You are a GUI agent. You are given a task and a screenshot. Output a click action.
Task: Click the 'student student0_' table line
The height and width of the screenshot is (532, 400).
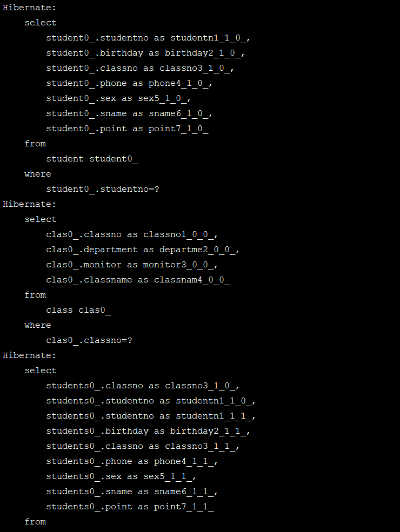pyautogui.click(x=92, y=159)
